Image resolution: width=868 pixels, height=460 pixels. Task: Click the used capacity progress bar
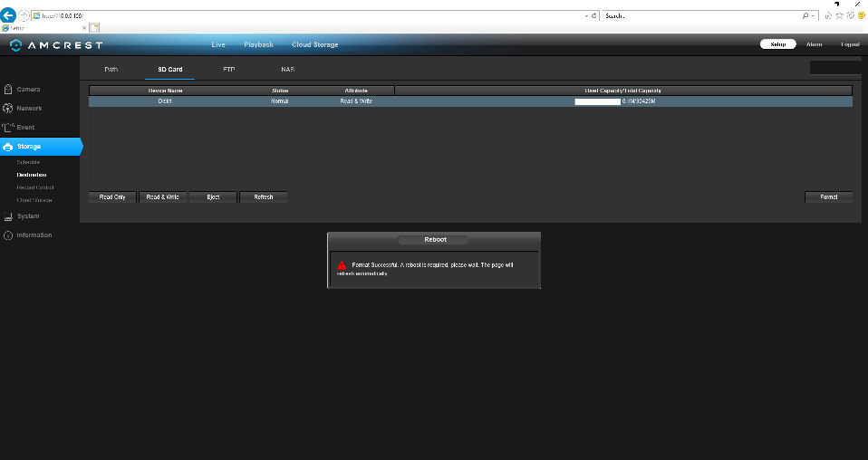pos(597,101)
